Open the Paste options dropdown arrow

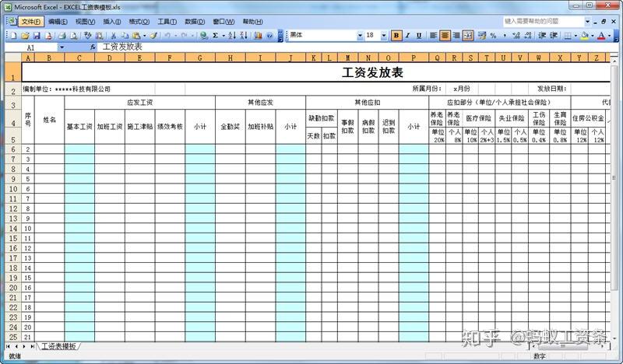pyautogui.click(x=144, y=36)
